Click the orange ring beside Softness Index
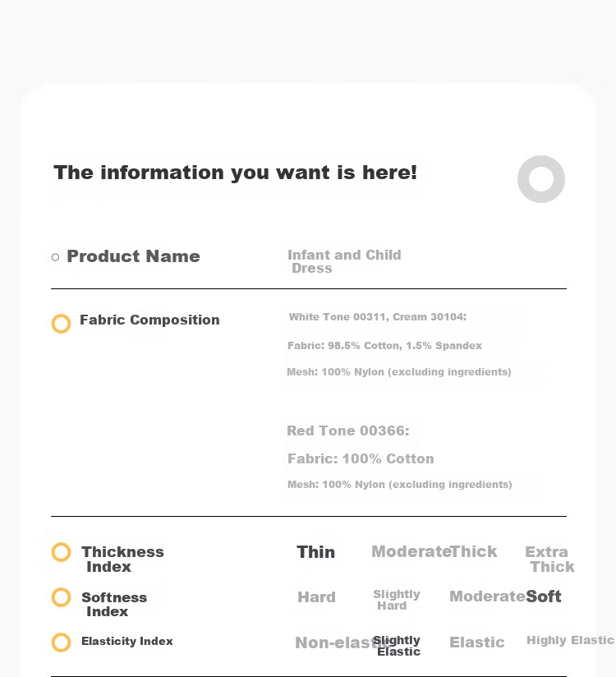This screenshot has width=616, height=677. click(61, 597)
